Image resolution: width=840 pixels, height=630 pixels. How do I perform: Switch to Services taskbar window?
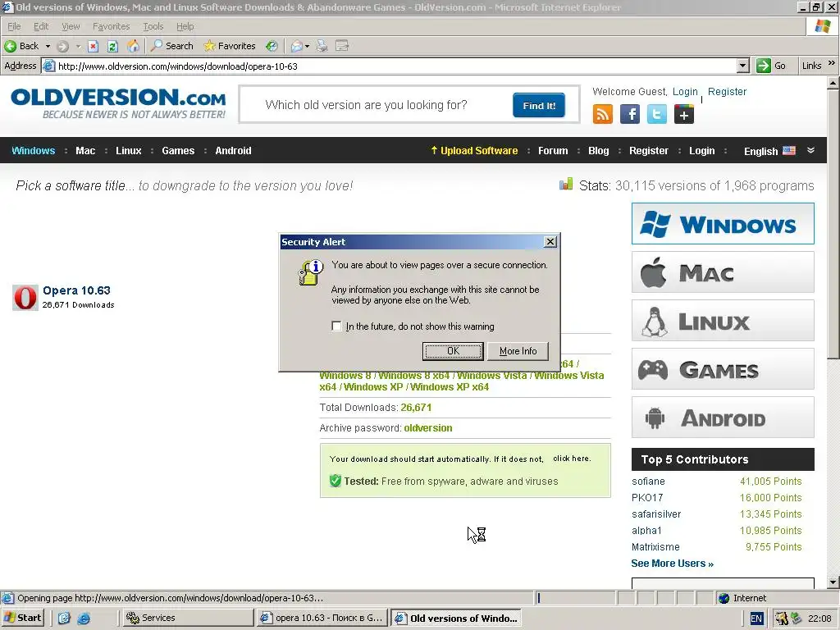click(188, 618)
